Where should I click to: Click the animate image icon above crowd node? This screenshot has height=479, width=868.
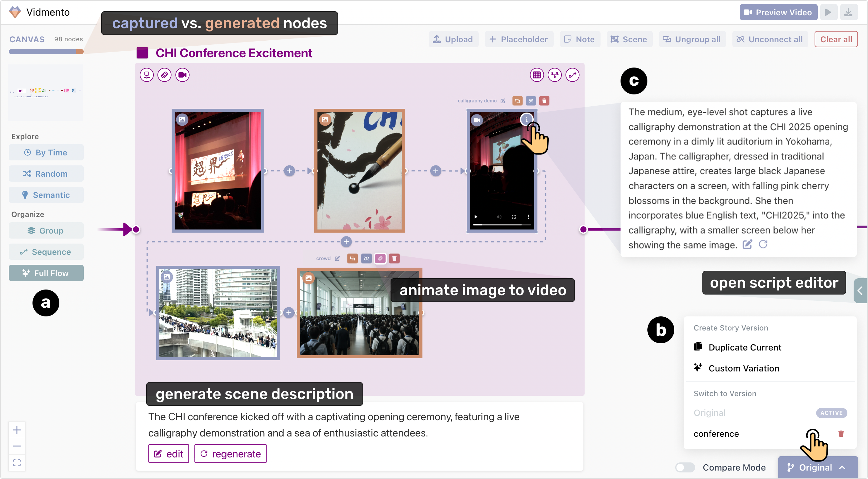(381, 259)
